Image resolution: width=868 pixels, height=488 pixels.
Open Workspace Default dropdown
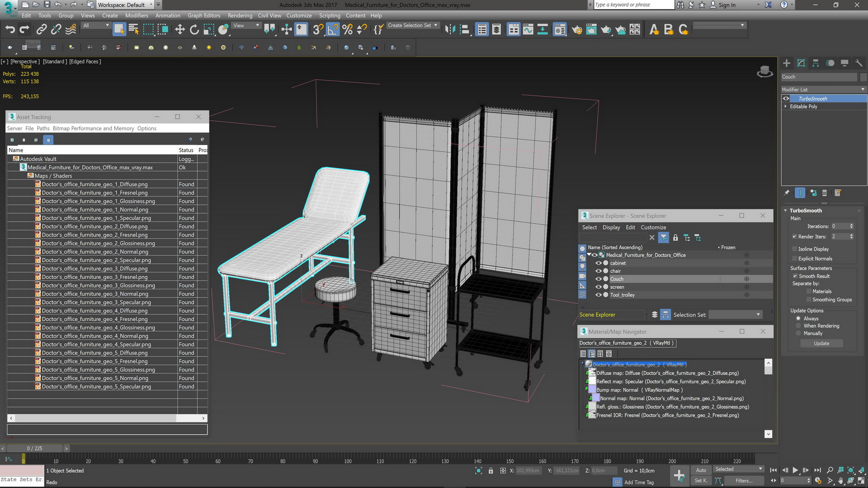pos(126,5)
